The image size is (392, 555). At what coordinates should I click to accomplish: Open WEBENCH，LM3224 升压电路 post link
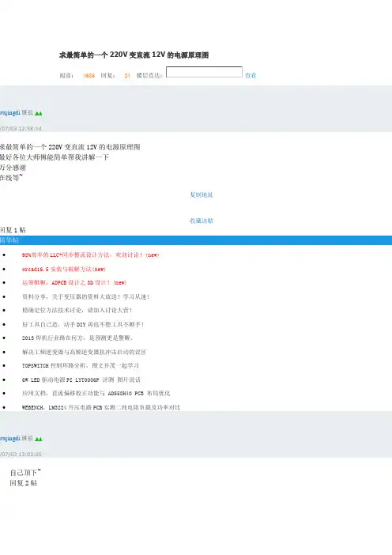pos(101,407)
